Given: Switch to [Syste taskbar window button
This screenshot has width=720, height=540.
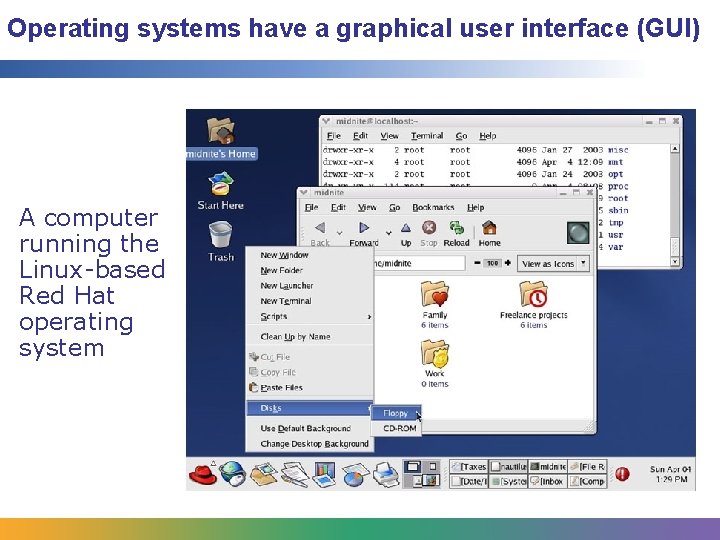Looking at the screenshot, I should [x=508, y=481].
